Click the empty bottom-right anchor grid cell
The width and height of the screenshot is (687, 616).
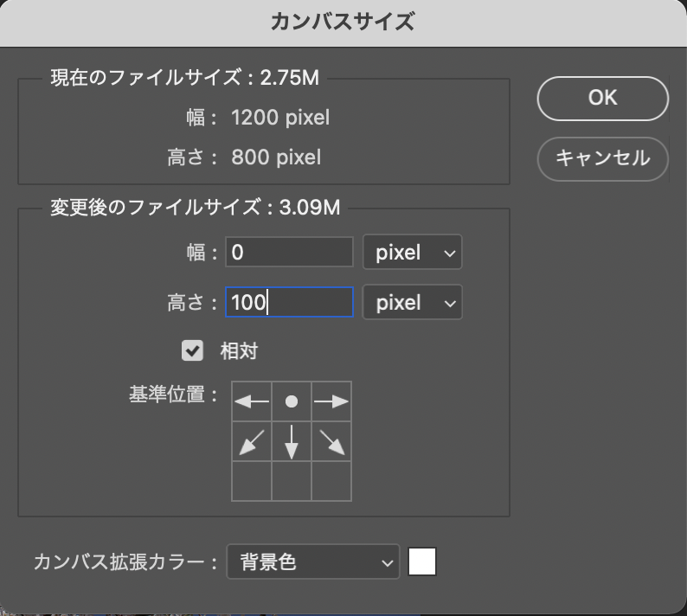click(x=331, y=481)
